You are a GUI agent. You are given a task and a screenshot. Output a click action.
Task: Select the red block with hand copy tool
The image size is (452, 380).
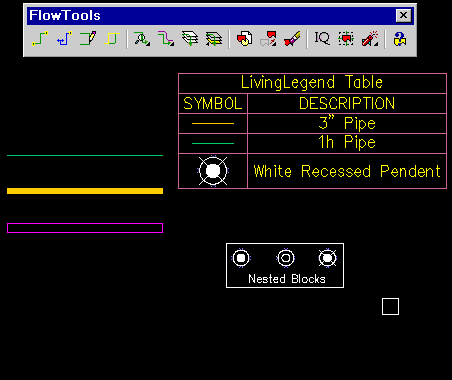click(244, 39)
